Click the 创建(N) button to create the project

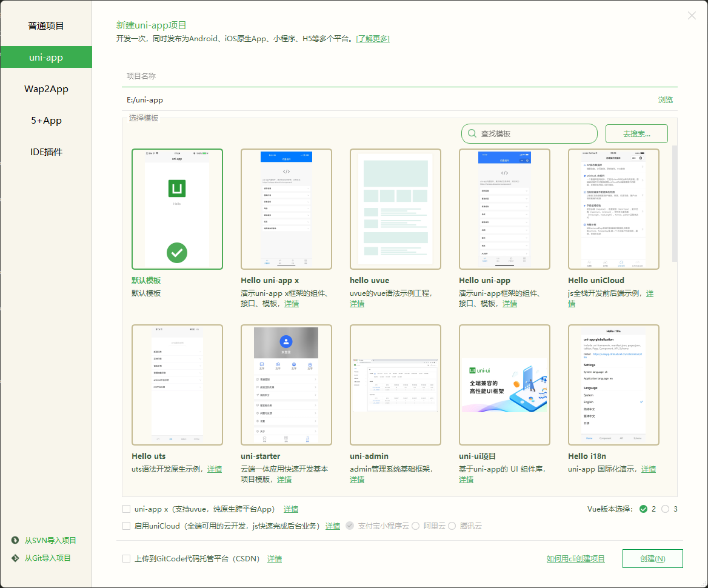[653, 558]
